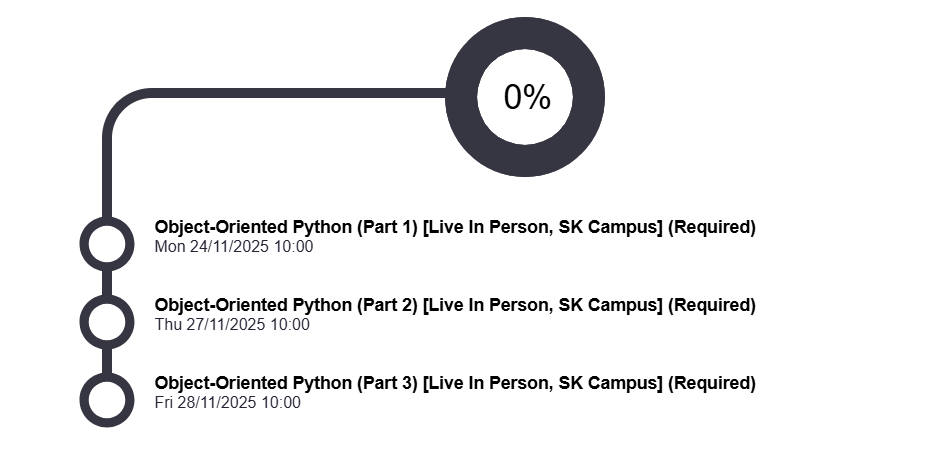
Task: Select the Part 3 timeline circle marker
Action: 106,400
